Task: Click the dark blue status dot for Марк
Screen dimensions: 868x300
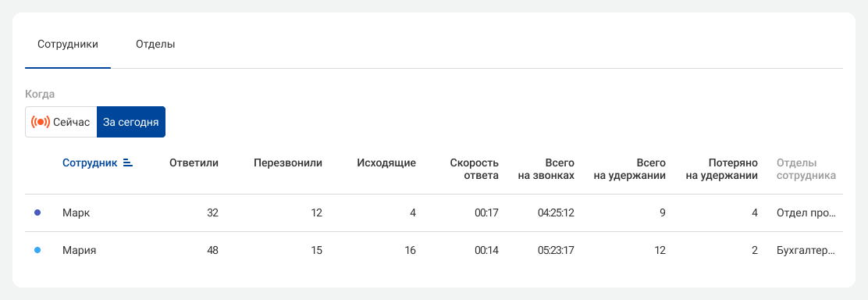Action: (37, 213)
